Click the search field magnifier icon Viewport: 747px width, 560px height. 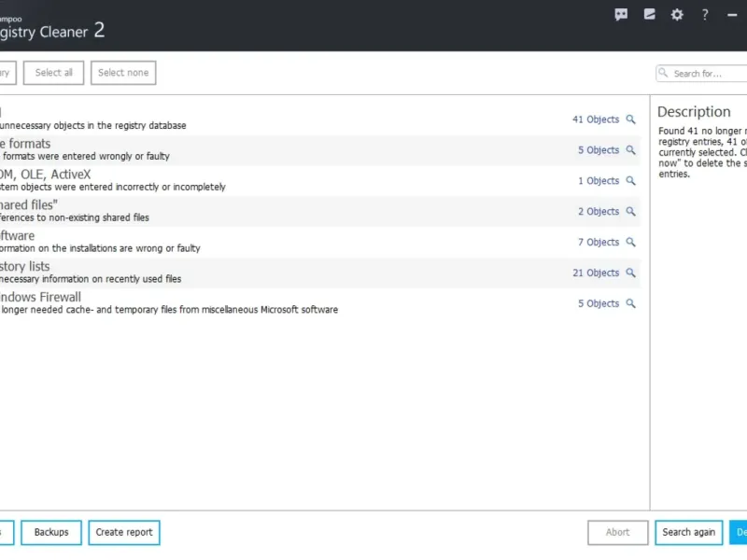tap(664, 73)
